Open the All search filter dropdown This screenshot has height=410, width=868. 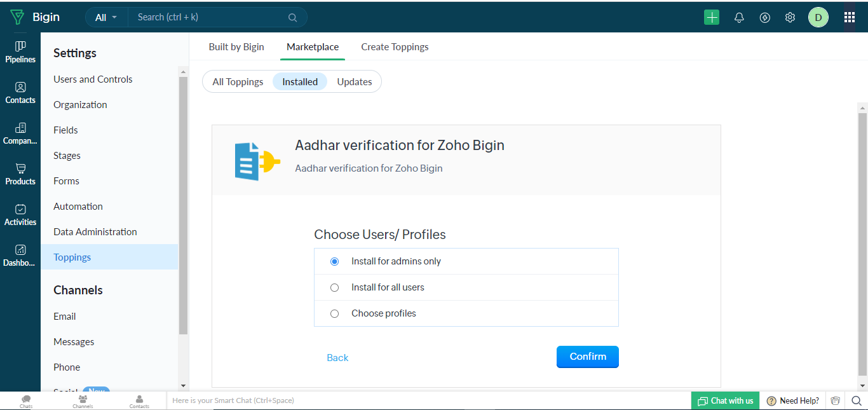106,18
